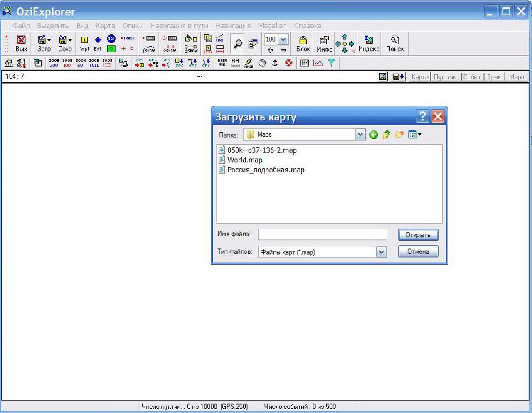The height and width of the screenshot is (413, 532).
Task: Click the ZOOM FULL toolbar button
Action: pos(94,63)
